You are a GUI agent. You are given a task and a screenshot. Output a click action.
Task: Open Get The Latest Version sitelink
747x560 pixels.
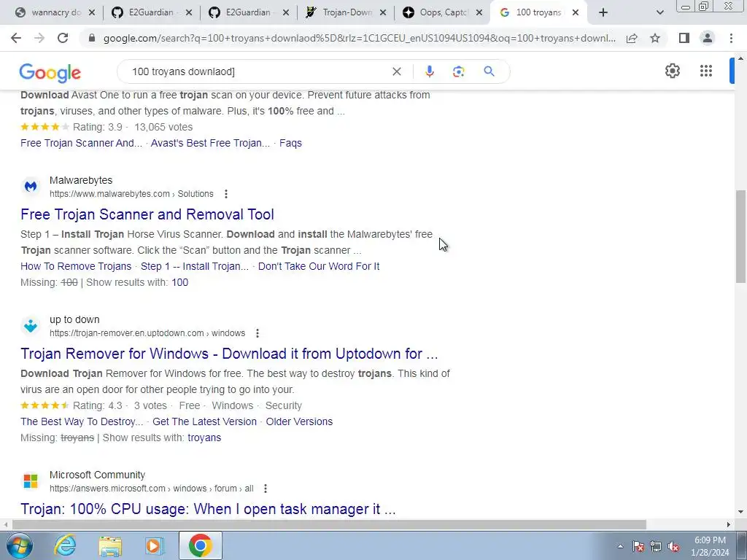tap(204, 421)
